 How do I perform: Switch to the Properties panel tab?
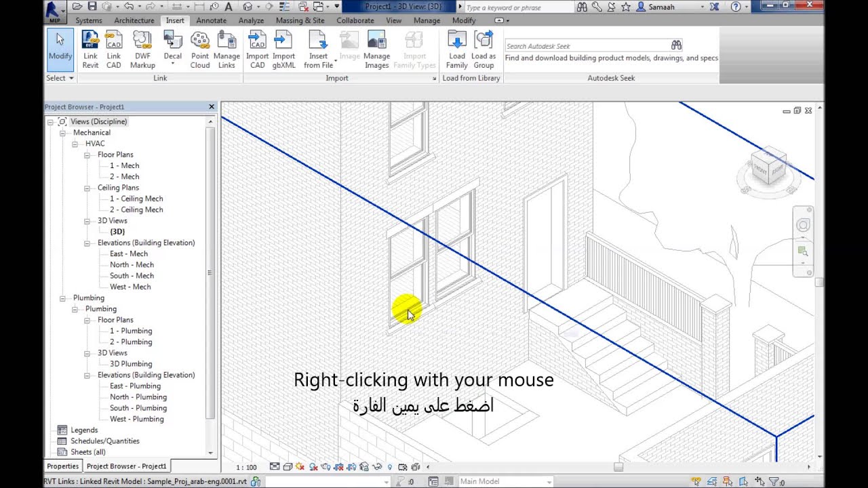tap(63, 466)
